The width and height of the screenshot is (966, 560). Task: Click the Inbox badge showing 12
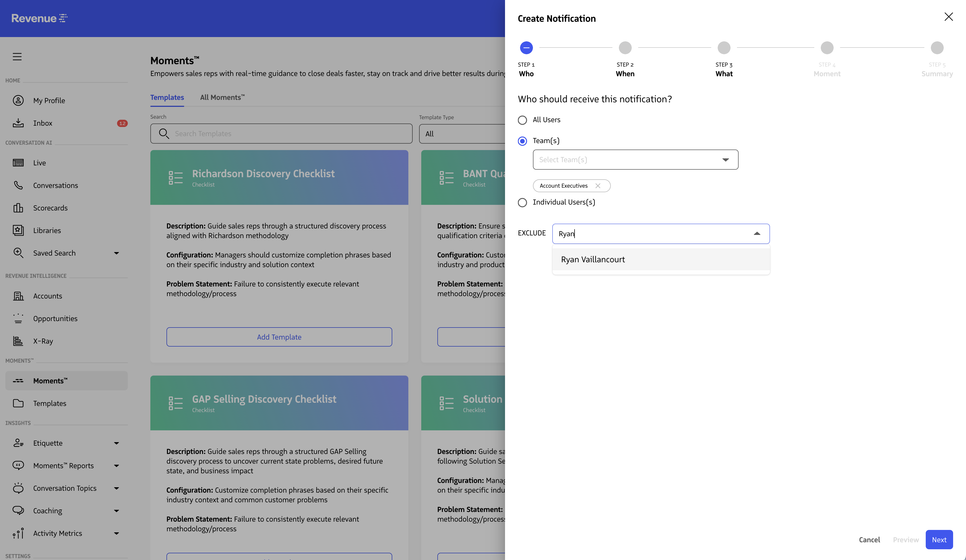[122, 123]
